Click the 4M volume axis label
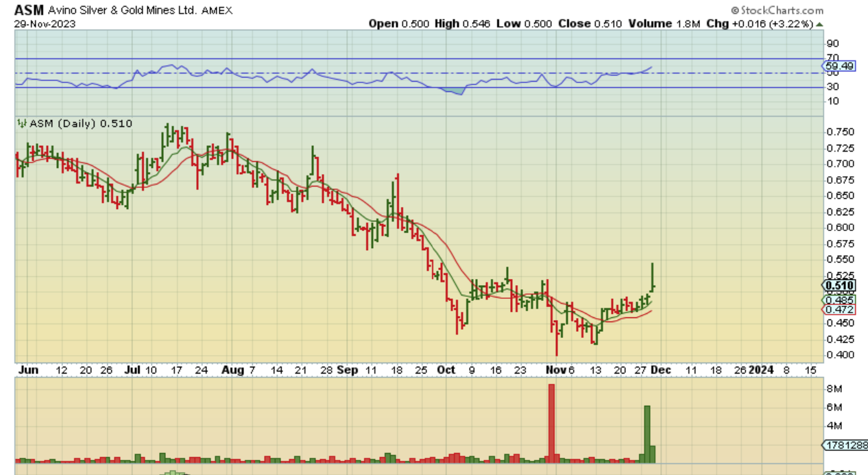The image size is (868, 475). pos(833,426)
